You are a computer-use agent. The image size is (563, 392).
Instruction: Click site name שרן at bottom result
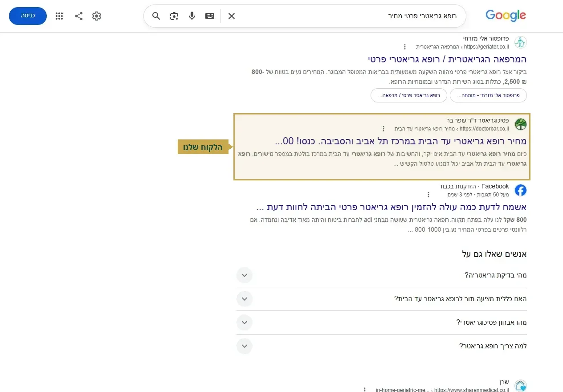pyautogui.click(x=504, y=382)
